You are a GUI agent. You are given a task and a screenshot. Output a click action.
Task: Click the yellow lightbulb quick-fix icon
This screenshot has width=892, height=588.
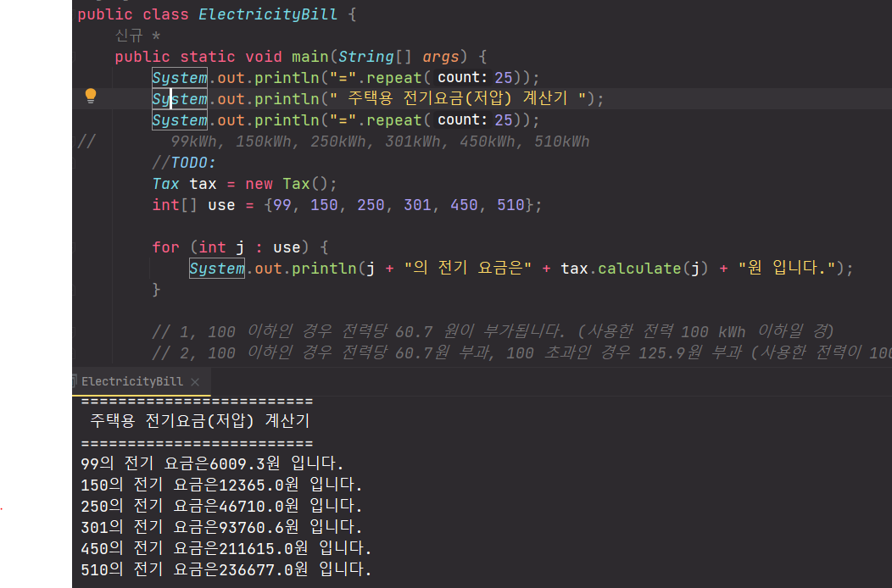(91, 96)
